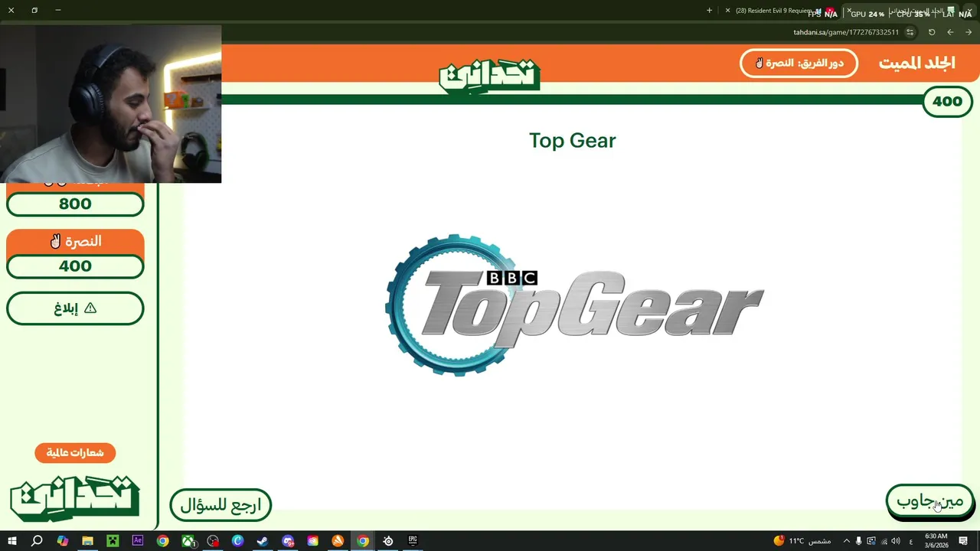Close the Resident Evil 9 Requiem tab
This screenshot has height=551, width=980.
click(x=727, y=11)
